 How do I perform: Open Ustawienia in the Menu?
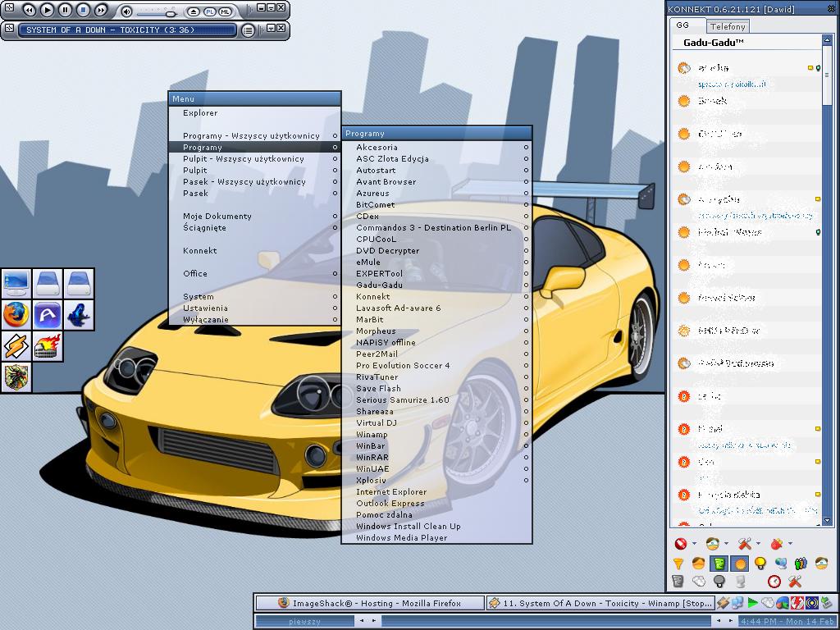[x=254, y=308]
